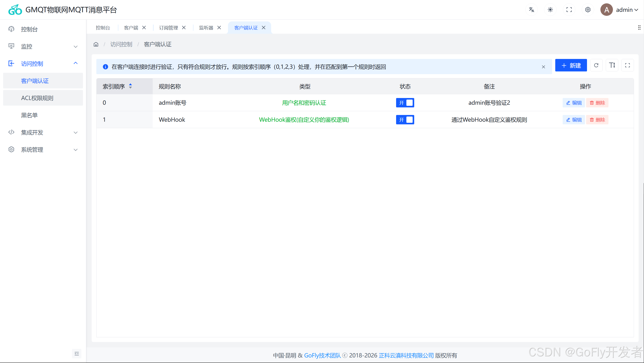The width and height of the screenshot is (644, 363).
Task: Select the 客户端认证 tab
Action: (x=246, y=28)
